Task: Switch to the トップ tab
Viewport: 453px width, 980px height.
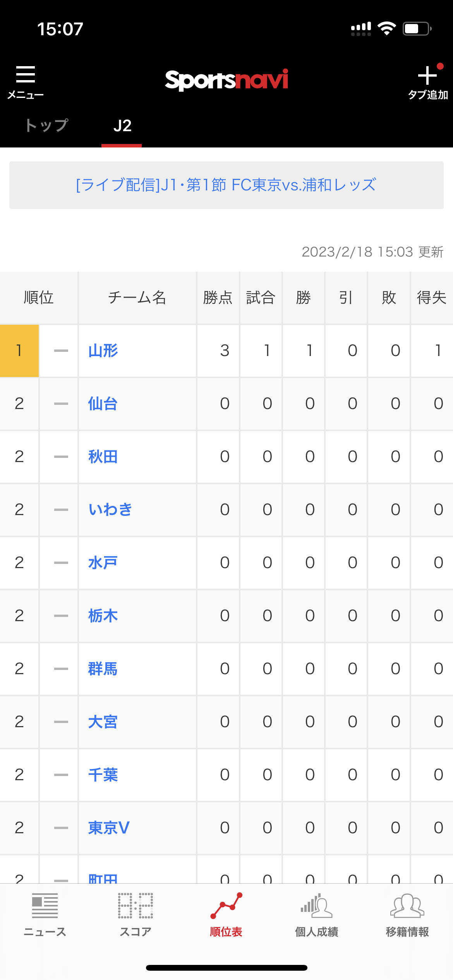Action: click(x=46, y=125)
